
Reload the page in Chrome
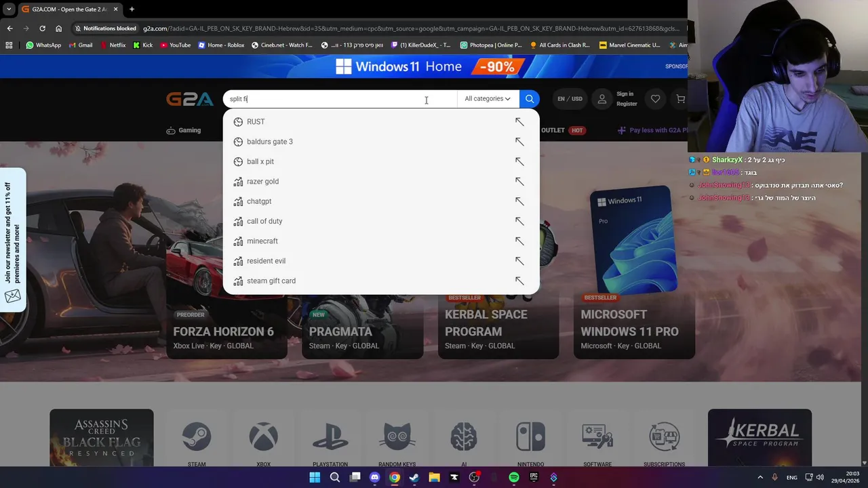point(42,28)
